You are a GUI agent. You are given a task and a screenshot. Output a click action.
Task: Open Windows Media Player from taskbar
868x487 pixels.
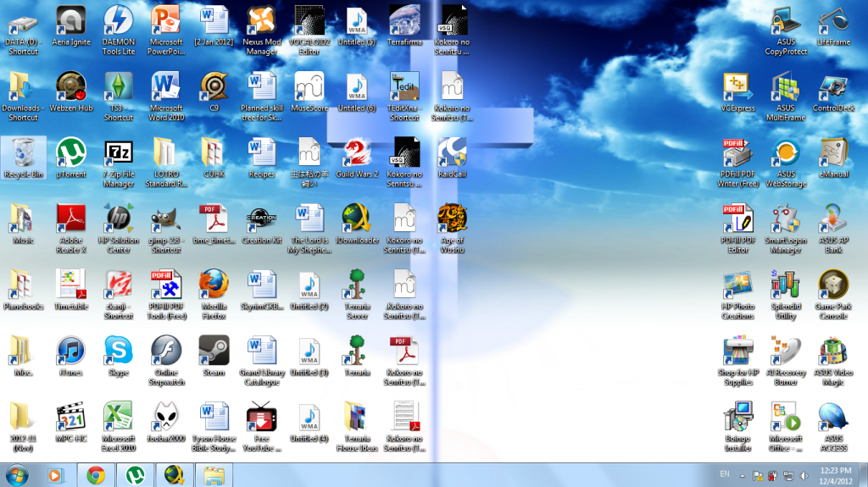point(55,475)
